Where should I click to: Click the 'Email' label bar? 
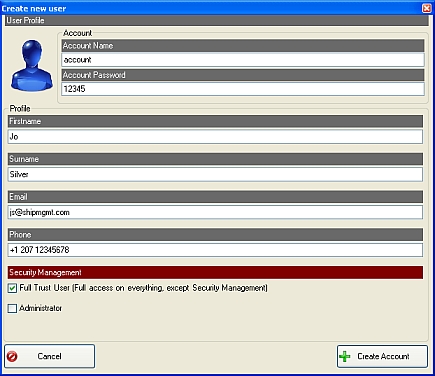click(x=215, y=197)
